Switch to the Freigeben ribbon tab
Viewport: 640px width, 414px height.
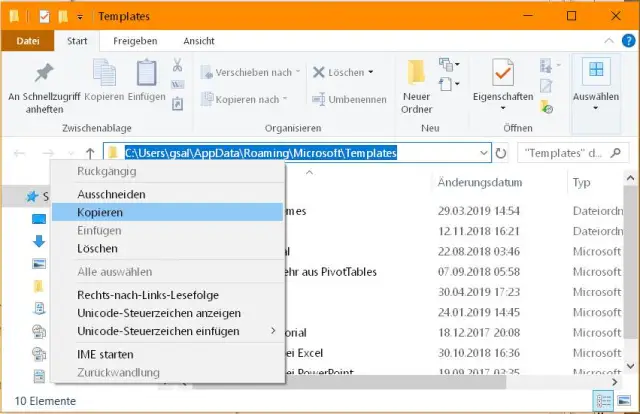click(135, 41)
